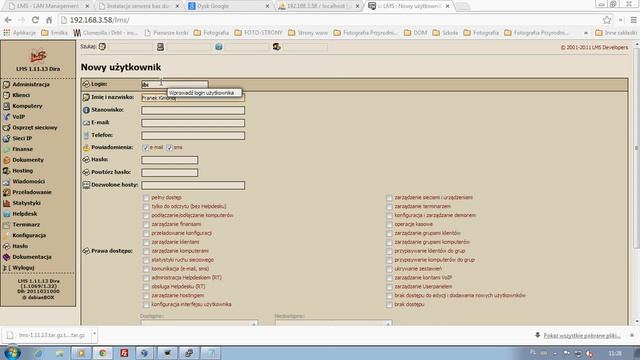Check tylko do odczytu (bez Helpdesku)
Image resolution: width=640 pixels, height=360 pixels.
point(146,207)
